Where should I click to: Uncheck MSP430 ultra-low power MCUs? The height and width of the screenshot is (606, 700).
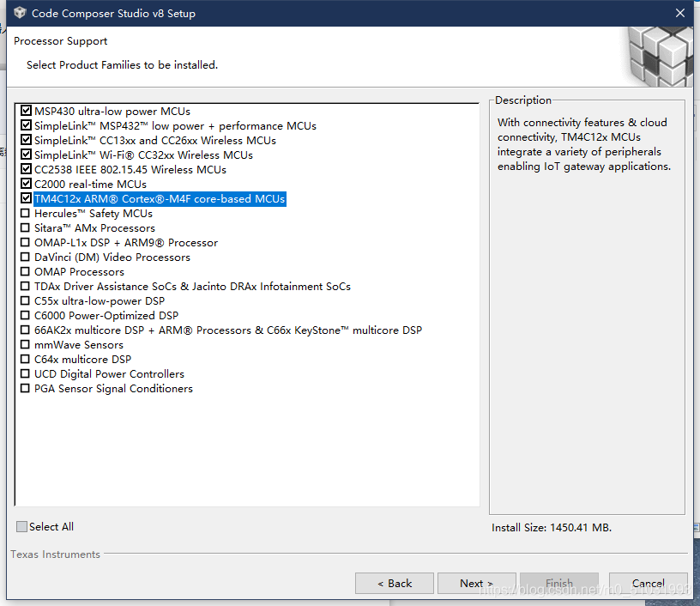pyautogui.click(x=26, y=112)
